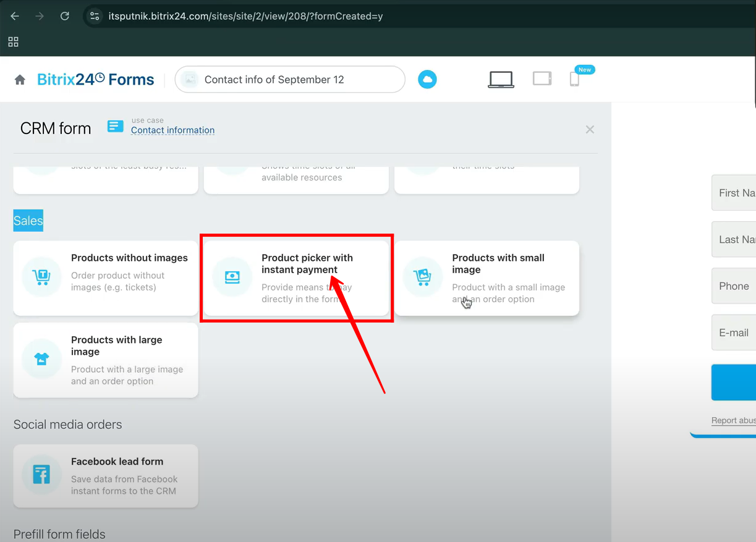Screen dimensions: 756x542
Task: Open browser apps grid icon
Action: 13,42
